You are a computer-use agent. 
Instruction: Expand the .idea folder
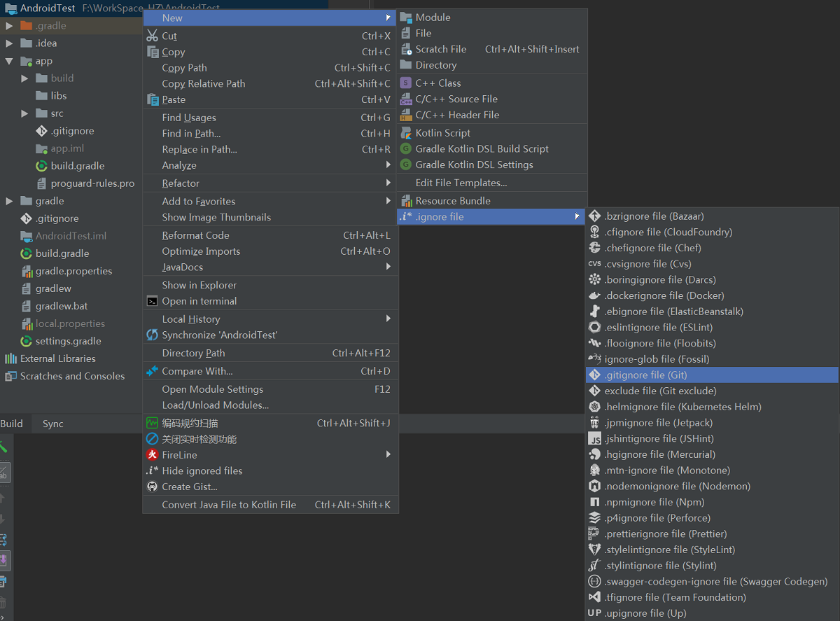tap(9, 43)
